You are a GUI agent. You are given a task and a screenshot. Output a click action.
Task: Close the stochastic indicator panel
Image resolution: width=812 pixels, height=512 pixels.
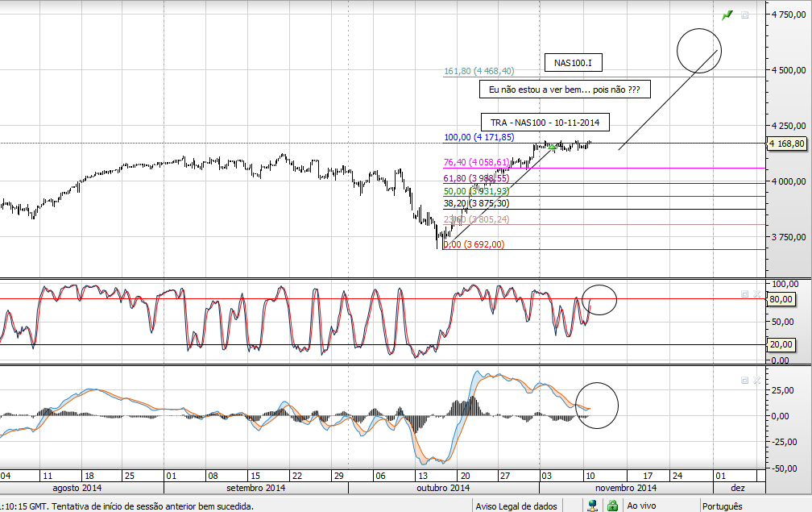[x=756, y=294]
